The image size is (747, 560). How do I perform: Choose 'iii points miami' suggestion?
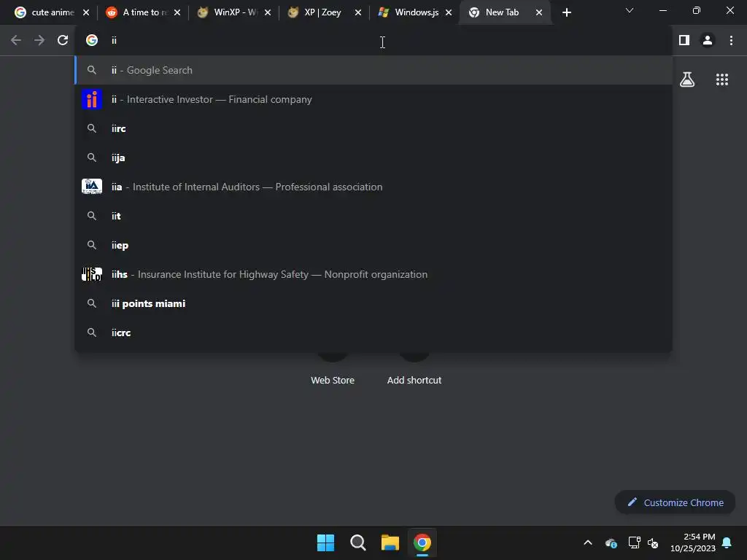(373, 303)
